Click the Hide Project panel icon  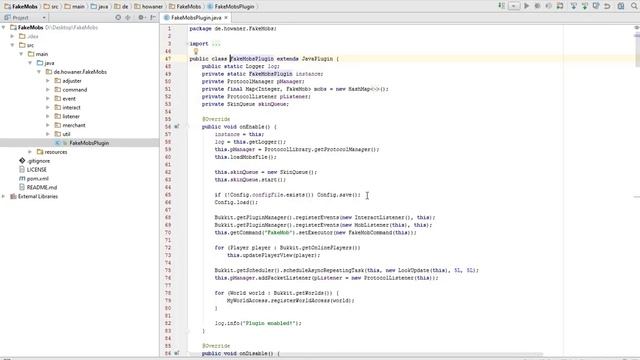(153, 18)
